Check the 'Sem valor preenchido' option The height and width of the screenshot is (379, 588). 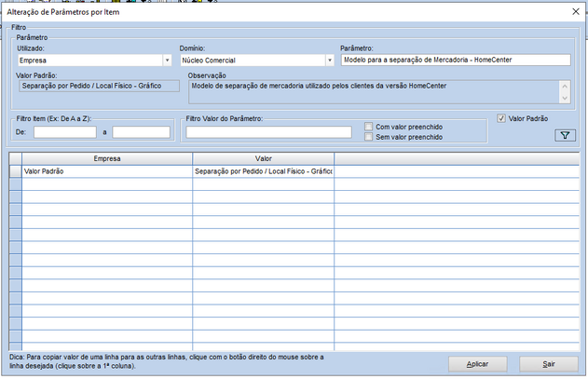[x=370, y=137]
